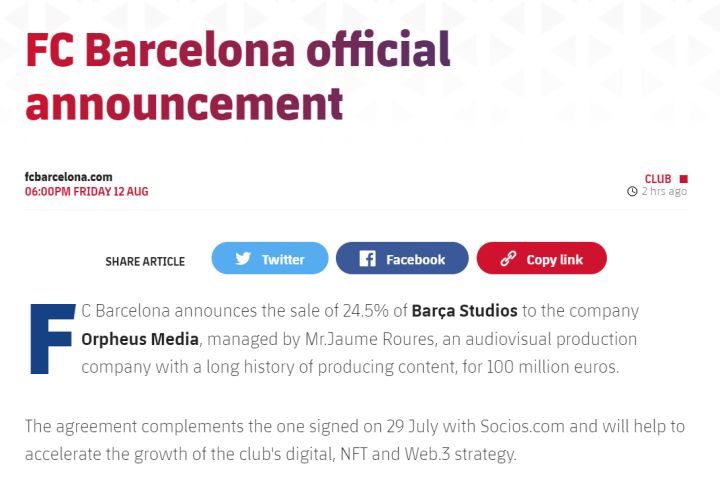
Task: Click the '2 hrs ago' timestamp text
Action: point(664,191)
